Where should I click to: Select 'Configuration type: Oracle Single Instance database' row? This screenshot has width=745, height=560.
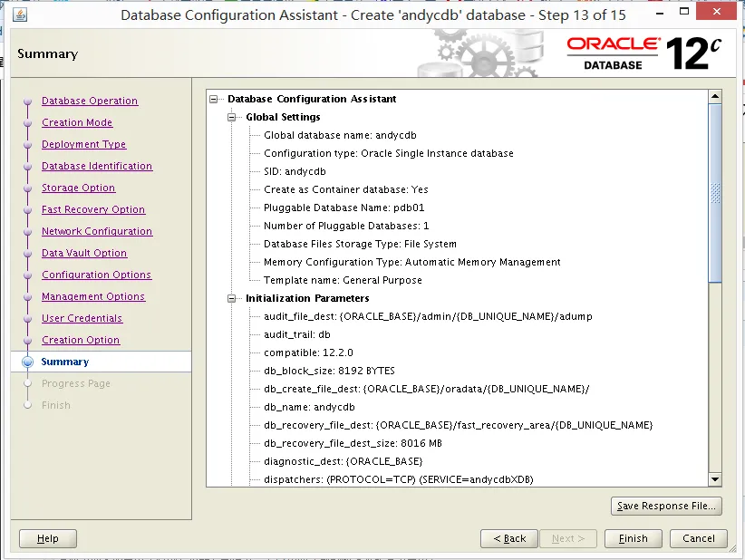(x=389, y=153)
